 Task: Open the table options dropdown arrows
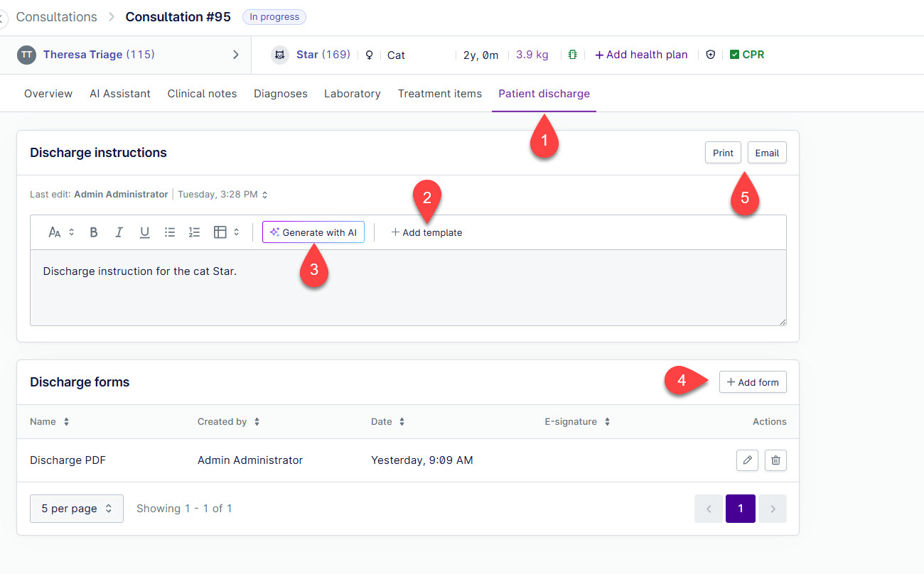236,232
